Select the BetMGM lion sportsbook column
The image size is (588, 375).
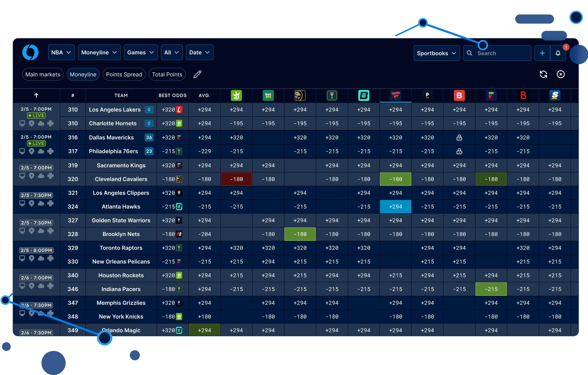[300, 95]
